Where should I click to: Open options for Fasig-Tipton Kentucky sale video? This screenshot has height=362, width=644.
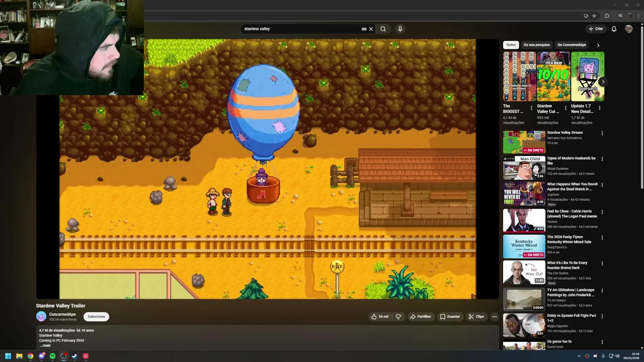602,237
